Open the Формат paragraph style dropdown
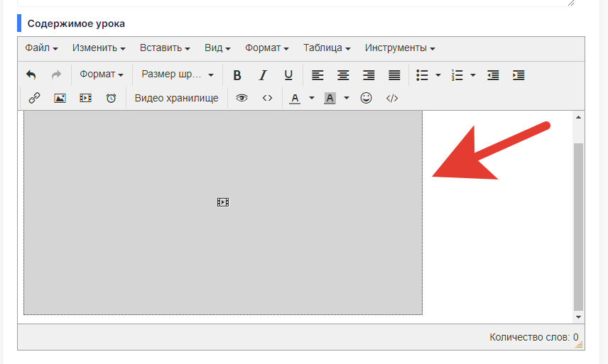608x364 pixels. coord(101,75)
